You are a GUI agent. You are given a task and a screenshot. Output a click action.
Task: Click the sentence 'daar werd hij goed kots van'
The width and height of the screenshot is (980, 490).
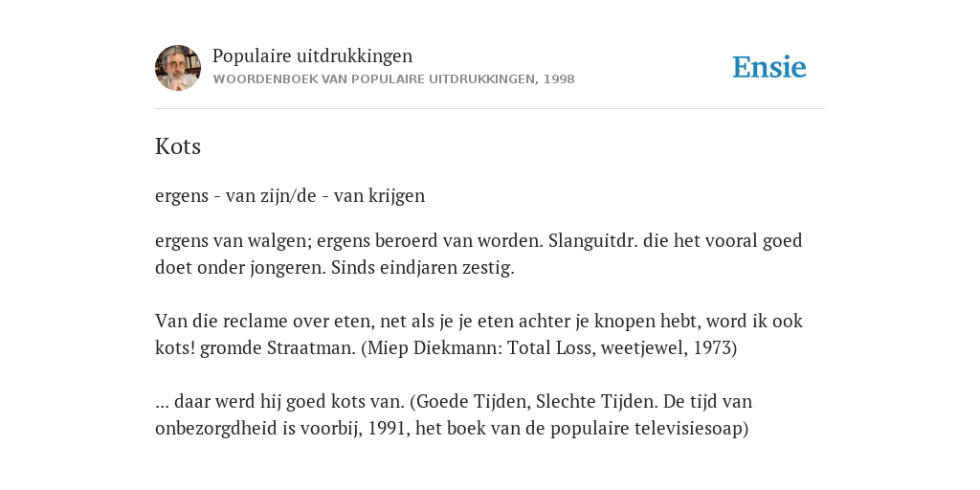click(x=280, y=401)
